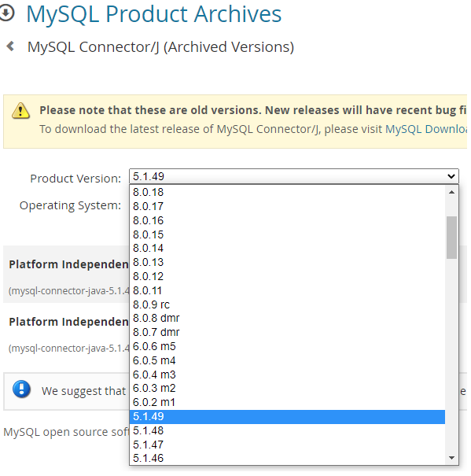Pick version 8.0.11

pos(287,290)
